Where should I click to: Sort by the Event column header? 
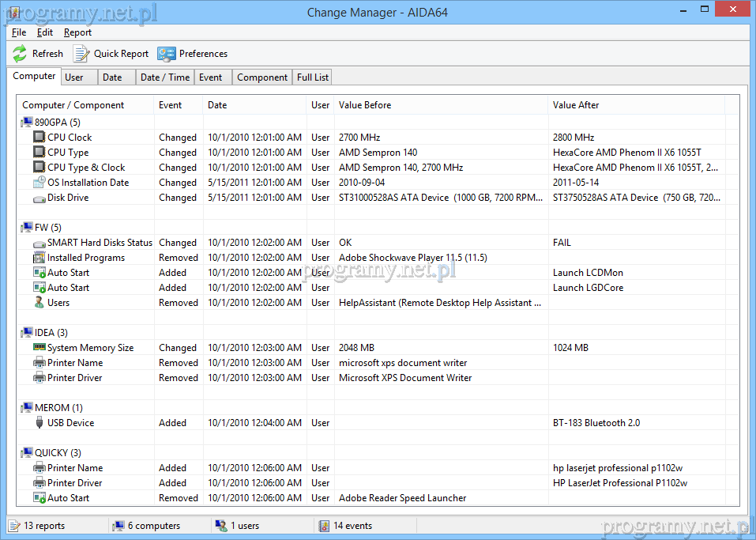pos(170,105)
